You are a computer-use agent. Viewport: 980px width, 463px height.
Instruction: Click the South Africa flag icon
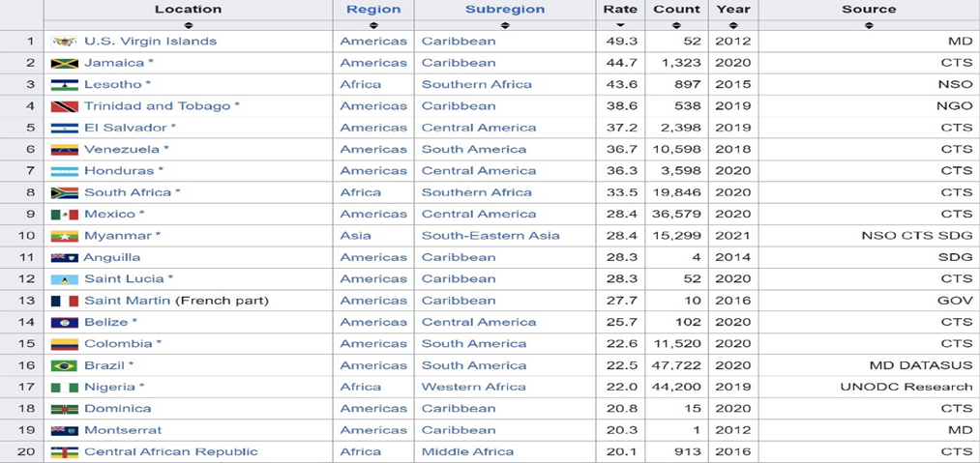click(x=64, y=193)
